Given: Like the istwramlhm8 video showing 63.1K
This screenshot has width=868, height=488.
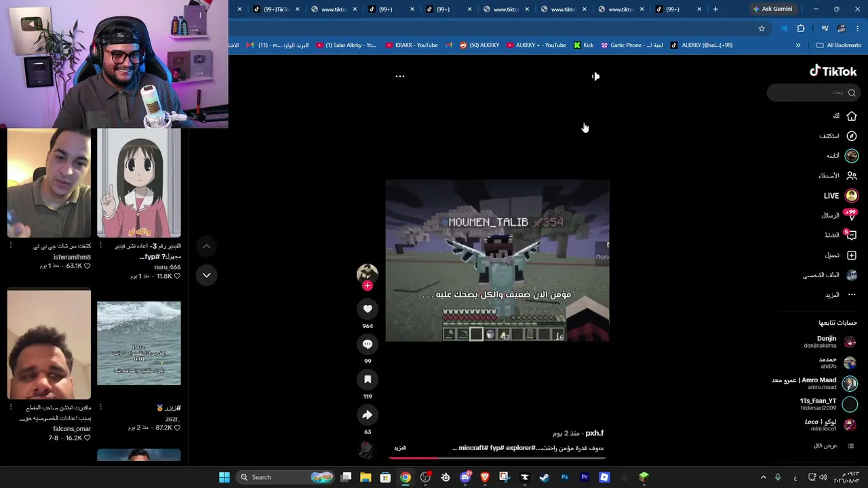Looking at the screenshot, I should pyautogui.click(x=87, y=266).
